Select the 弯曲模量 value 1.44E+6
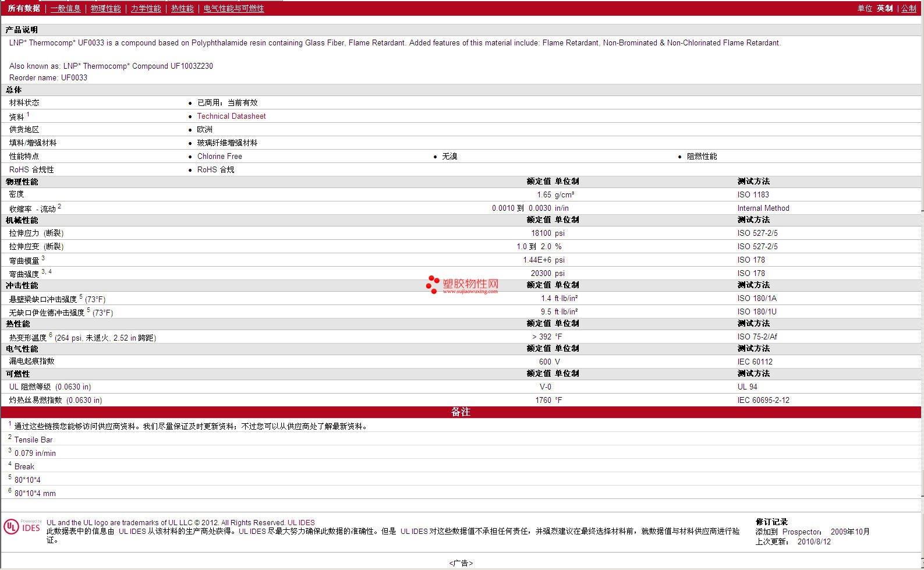924x570 pixels. [537, 260]
